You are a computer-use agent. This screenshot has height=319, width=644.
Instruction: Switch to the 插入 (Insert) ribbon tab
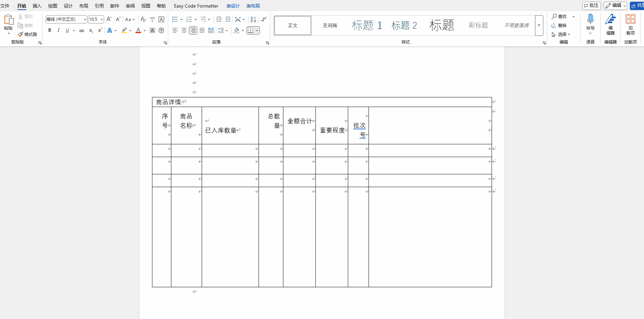[x=37, y=6]
